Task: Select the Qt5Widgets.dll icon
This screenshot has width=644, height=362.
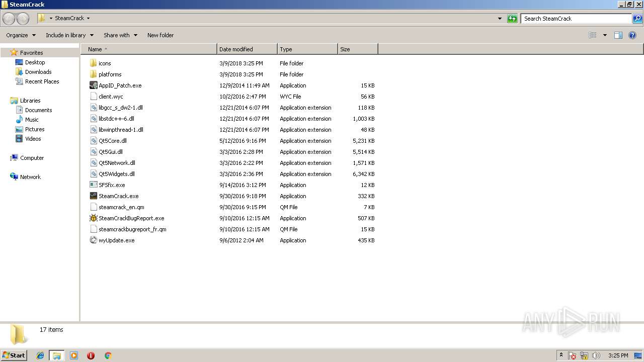Action: point(93,174)
